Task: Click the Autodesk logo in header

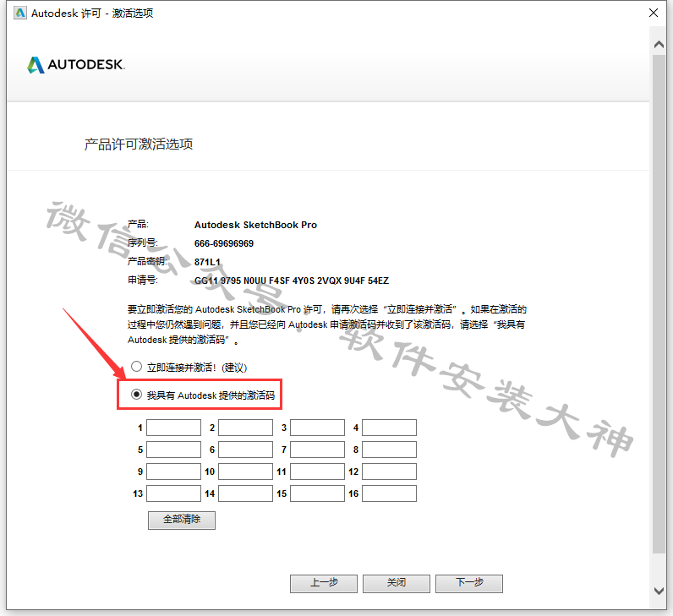Action: [76, 65]
